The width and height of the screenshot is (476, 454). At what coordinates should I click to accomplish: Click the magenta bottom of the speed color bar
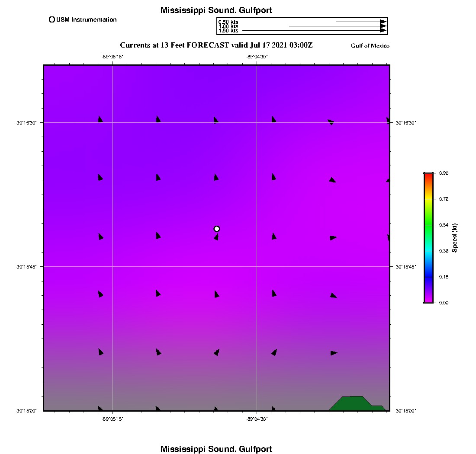point(428,300)
